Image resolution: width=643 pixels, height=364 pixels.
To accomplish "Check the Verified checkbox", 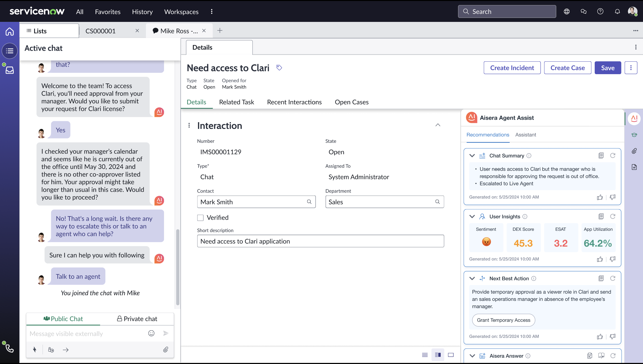I will 200,218.
